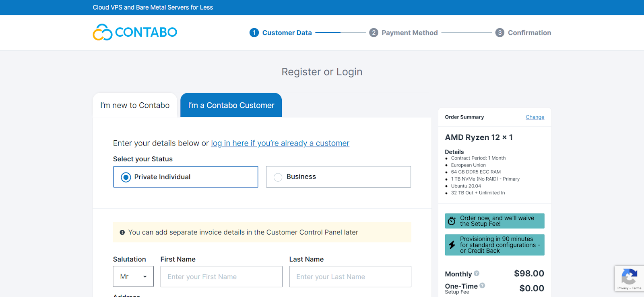Viewport: 644px width, 297px height.
Task: Open the Monthly price help icon
Action: (477, 273)
